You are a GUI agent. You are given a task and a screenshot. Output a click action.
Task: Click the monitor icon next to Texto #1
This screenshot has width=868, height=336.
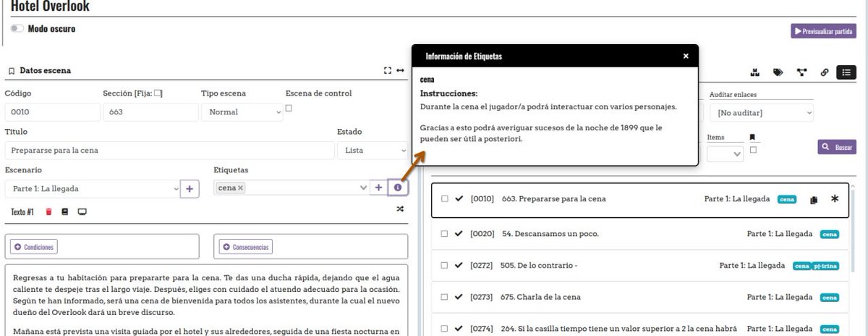pyautogui.click(x=82, y=212)
